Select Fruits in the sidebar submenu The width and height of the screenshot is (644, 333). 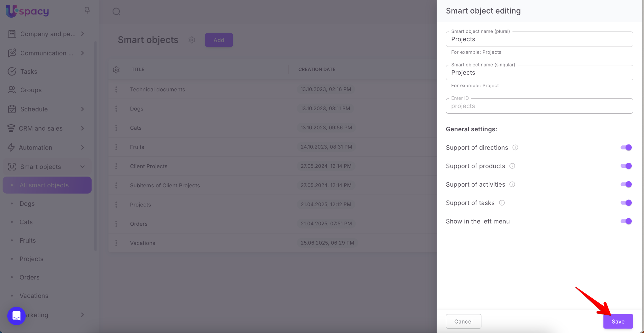28,240
